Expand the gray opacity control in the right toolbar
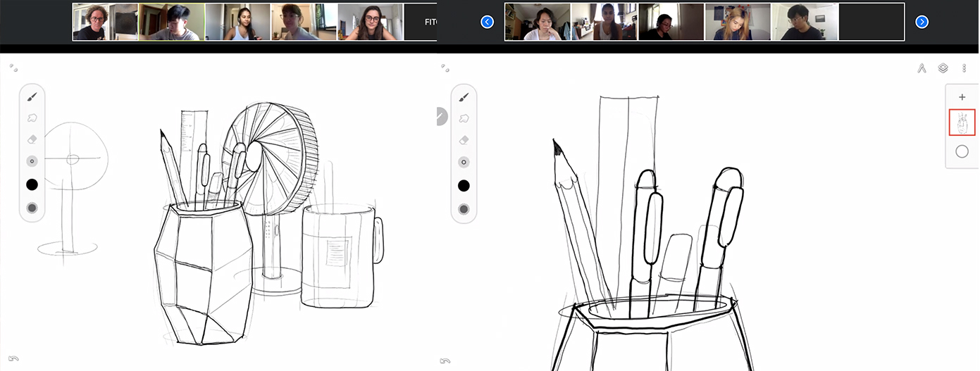The height and width of the screenshot is (371, 980). 464,209
